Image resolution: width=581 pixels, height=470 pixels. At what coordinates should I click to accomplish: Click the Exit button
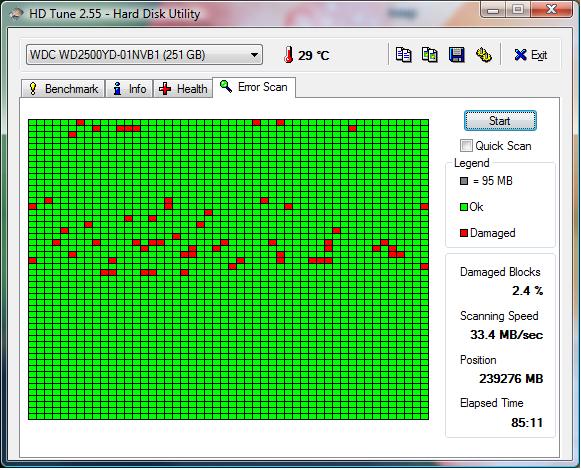pyautogui.click(x=531, y=55)
